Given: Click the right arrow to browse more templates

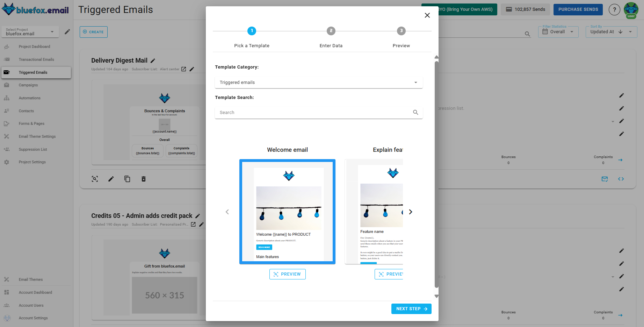Looking at the screenshot, I should 411,212.
